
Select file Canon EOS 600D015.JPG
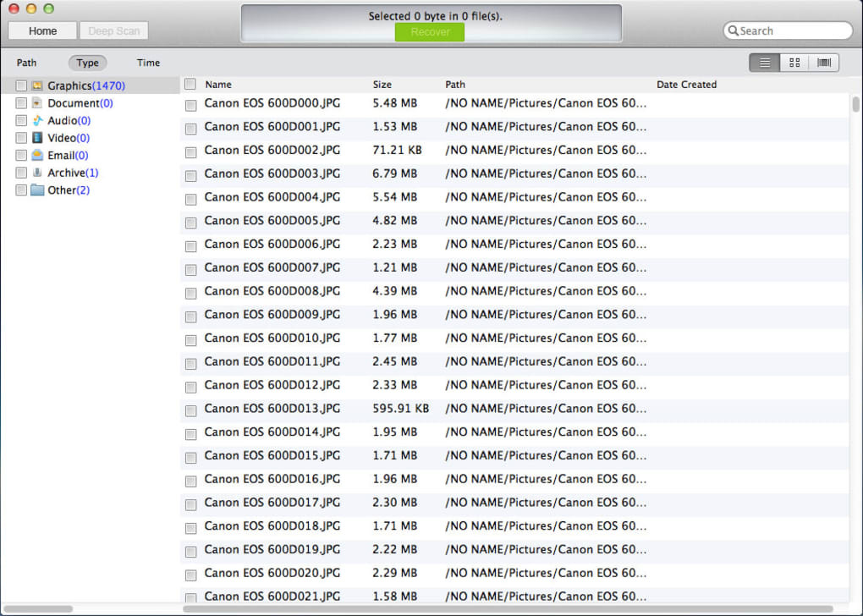272,455
